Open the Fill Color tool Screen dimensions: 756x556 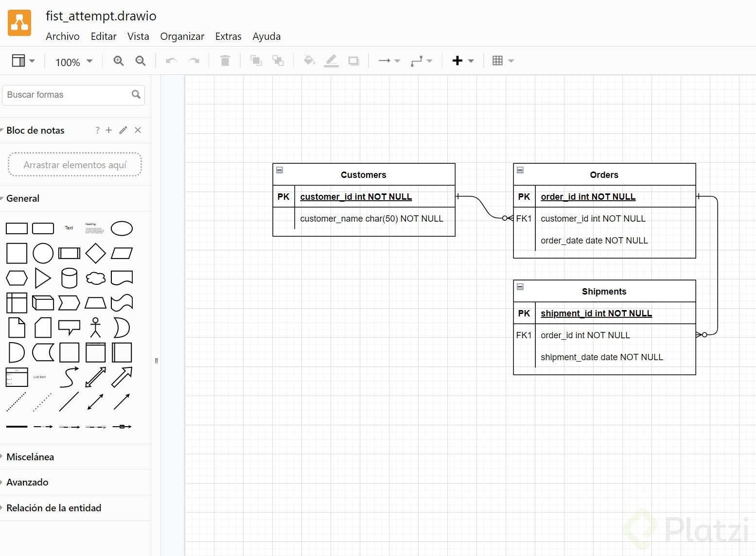(x=309, y=61)
